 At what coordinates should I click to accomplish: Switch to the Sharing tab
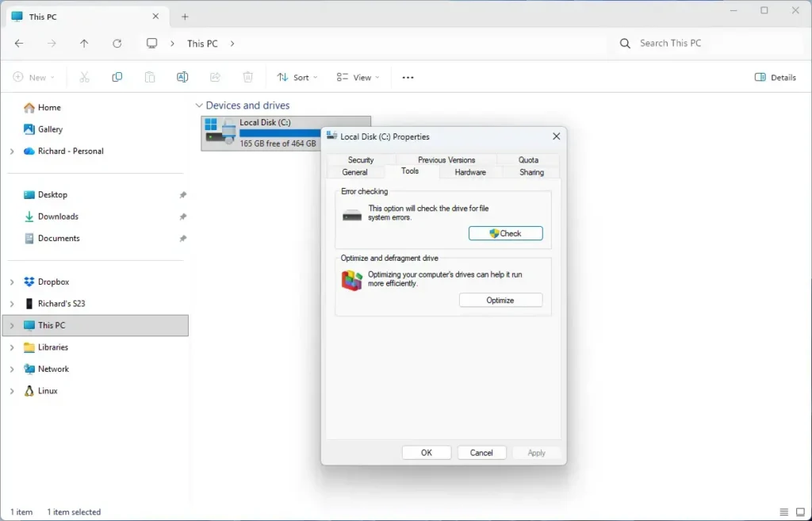click(x=531, y=172)
